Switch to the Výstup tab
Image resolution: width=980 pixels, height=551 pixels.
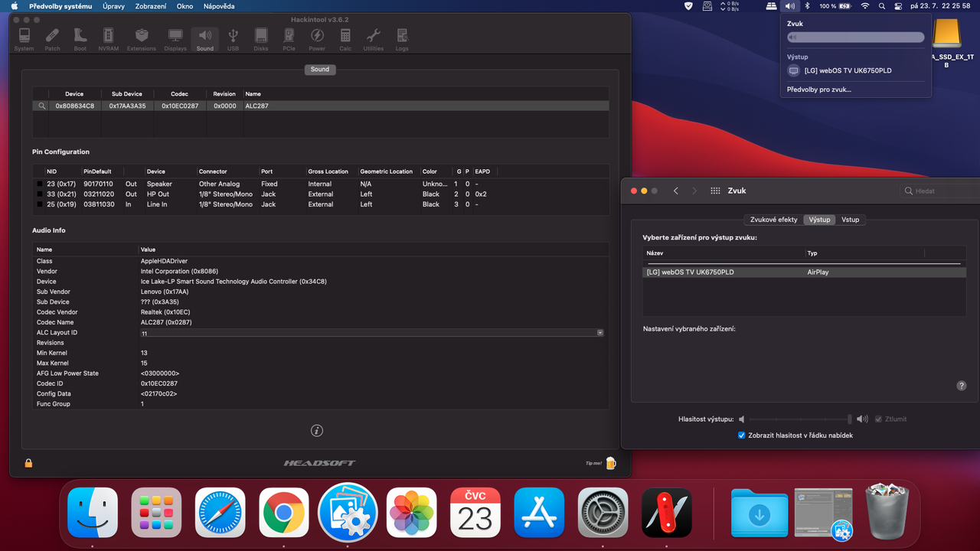pyautogui.click(x=819, y=220)
